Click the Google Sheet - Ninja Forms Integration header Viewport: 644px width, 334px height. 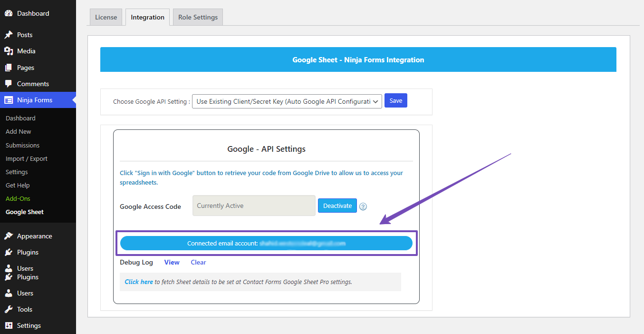[x=358, y=60]
